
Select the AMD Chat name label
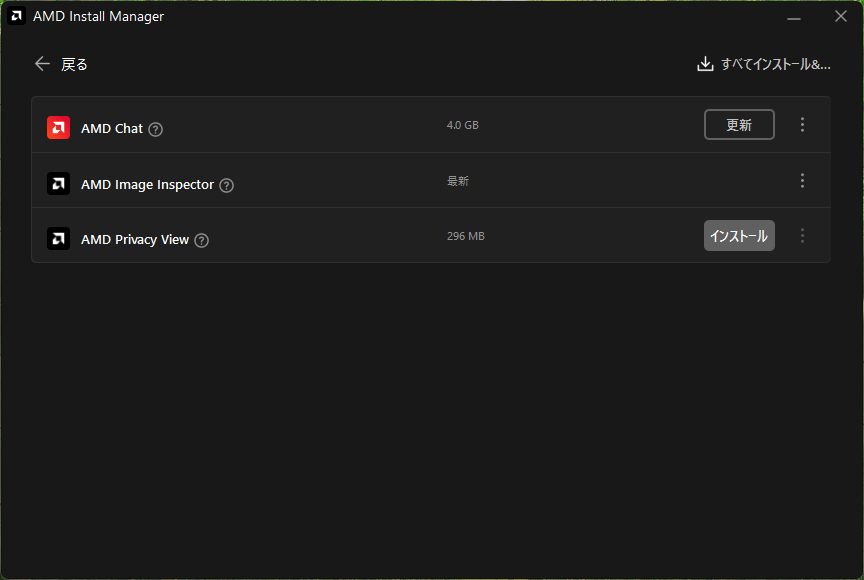[112, 129]
